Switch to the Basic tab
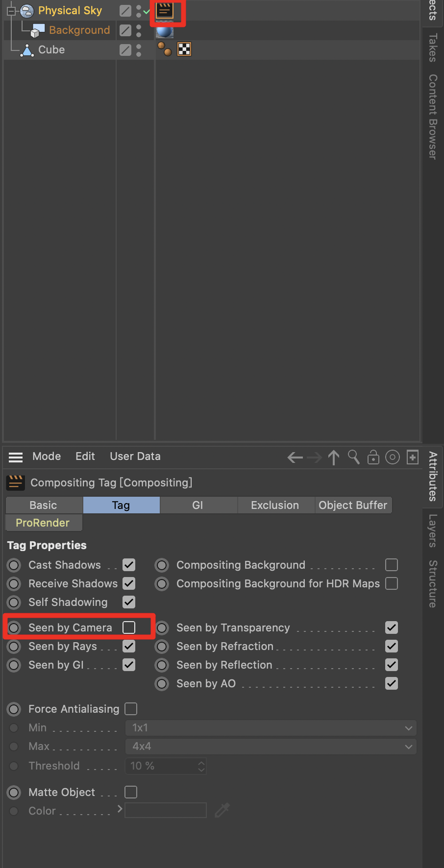This screenshot has width=444, height=868. click(44, 505)
